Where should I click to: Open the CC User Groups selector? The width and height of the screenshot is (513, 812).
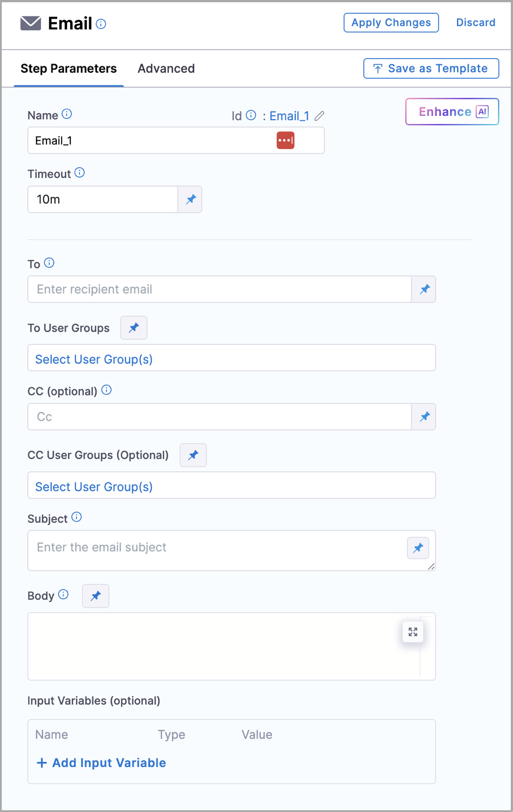tap(231, 486)
